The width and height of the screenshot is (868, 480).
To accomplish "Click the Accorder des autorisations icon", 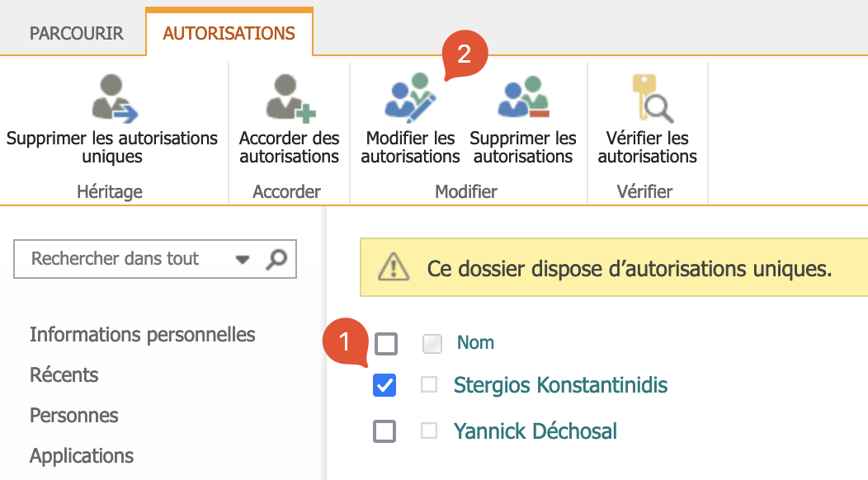I will pos(287,99).
